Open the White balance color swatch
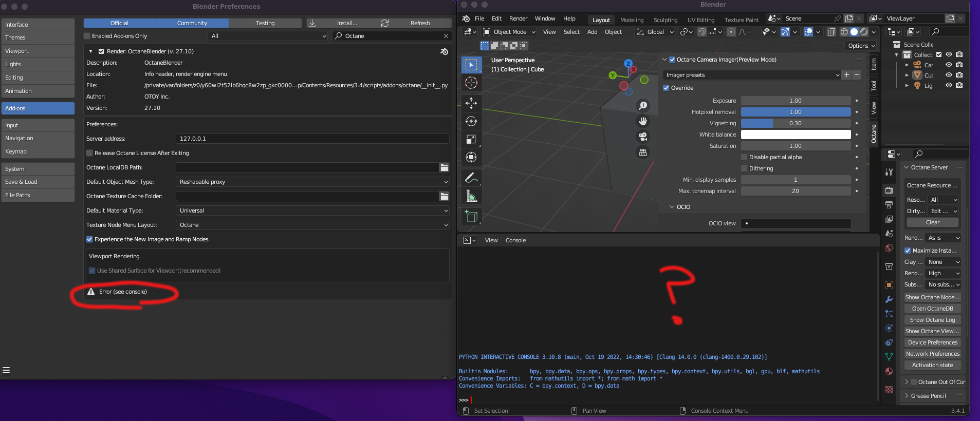 (x=796, y=135)
